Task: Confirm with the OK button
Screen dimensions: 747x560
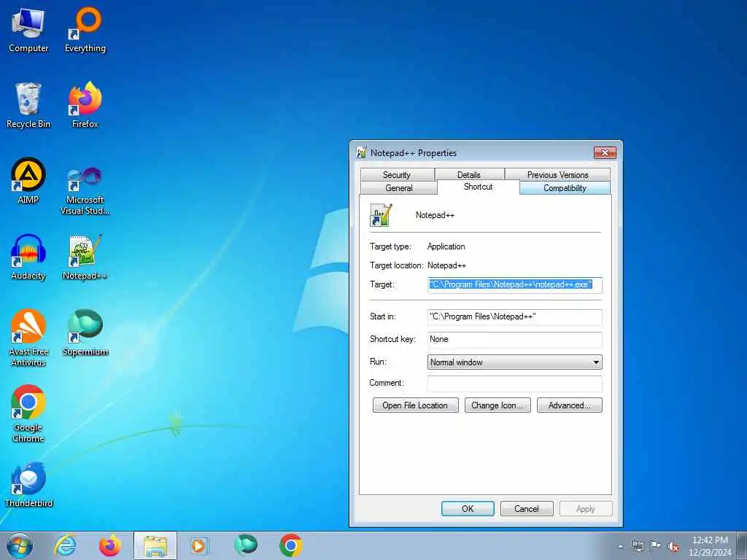Action: coord(468,508)
